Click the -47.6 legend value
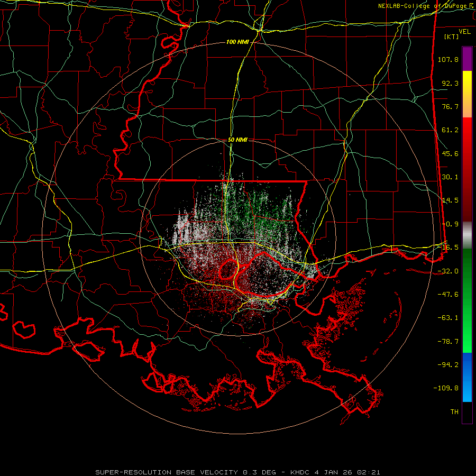Screen dimensions: 476x476 tap(448, 295)
